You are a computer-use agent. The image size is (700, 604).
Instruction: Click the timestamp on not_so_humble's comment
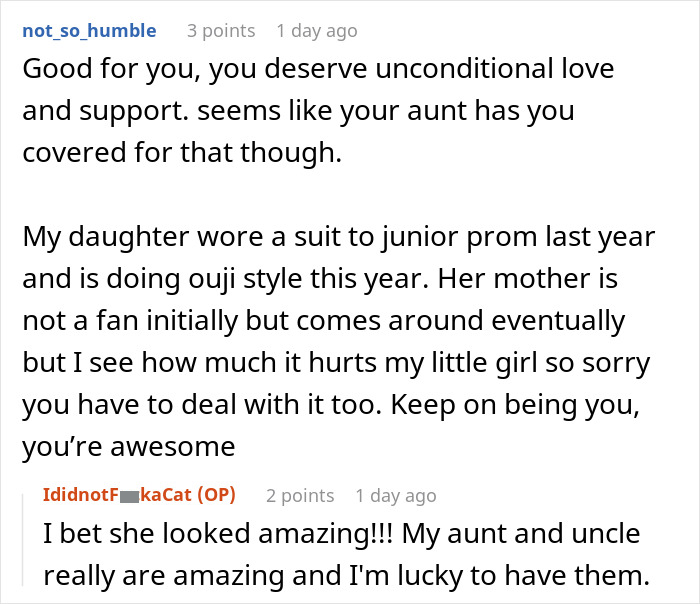(x=316, y=31)
